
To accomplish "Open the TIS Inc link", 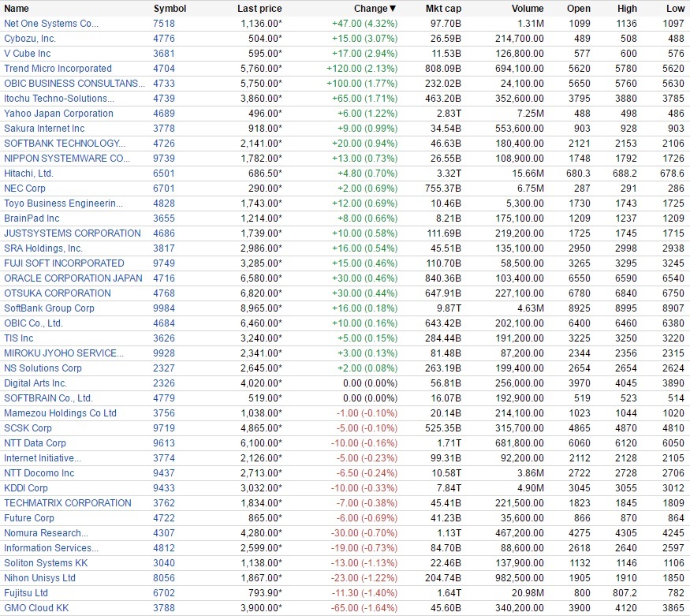I will [x=18, y=338].
